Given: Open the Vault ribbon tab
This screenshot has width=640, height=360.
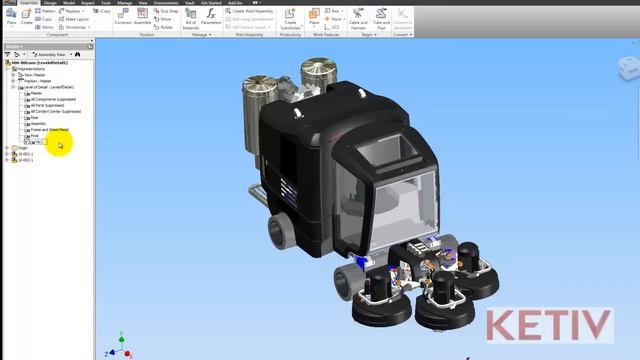Looking at the screenshot, I should 190,2.
